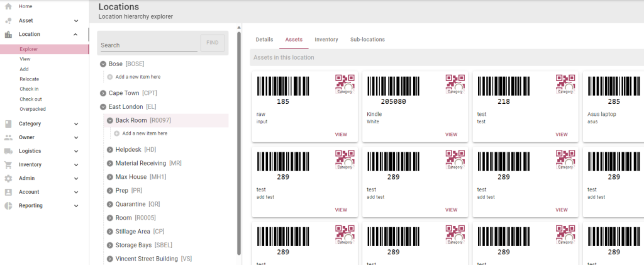644x265 pixels.
Task: Click the QR category icon on asset 205080
Action: click(455, 84)
